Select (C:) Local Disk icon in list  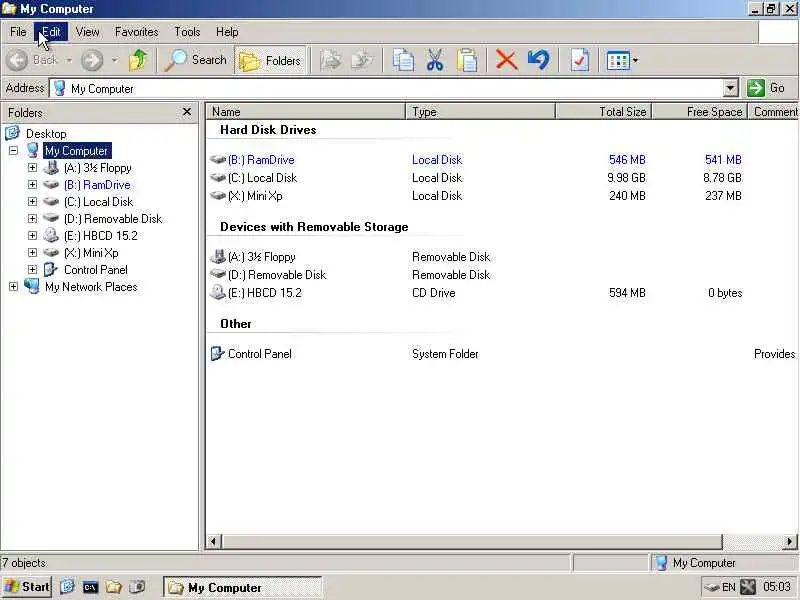(x=218, y=178)
